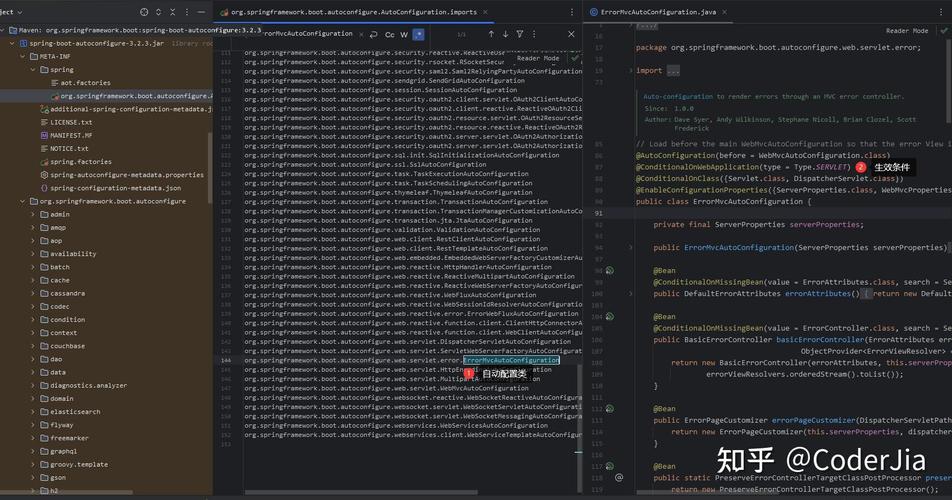Image resolution: width=952 pixels, height=500 pixels.
Task: Close the find bar
Action: [571, 35]
